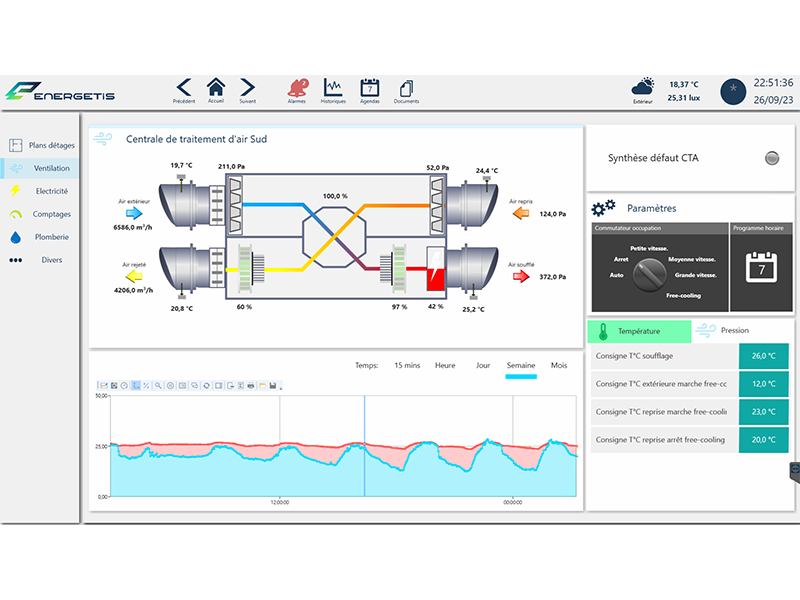Viewport: 800px width, 600px height.
Task: Click the clock icon in chart toolbar
Action: 124,386
